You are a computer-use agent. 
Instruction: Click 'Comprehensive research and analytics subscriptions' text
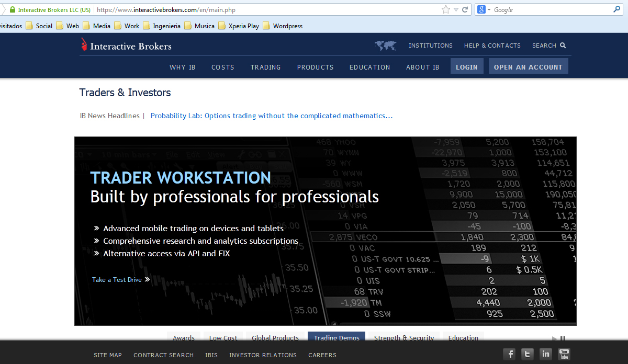tap(201, 241)
